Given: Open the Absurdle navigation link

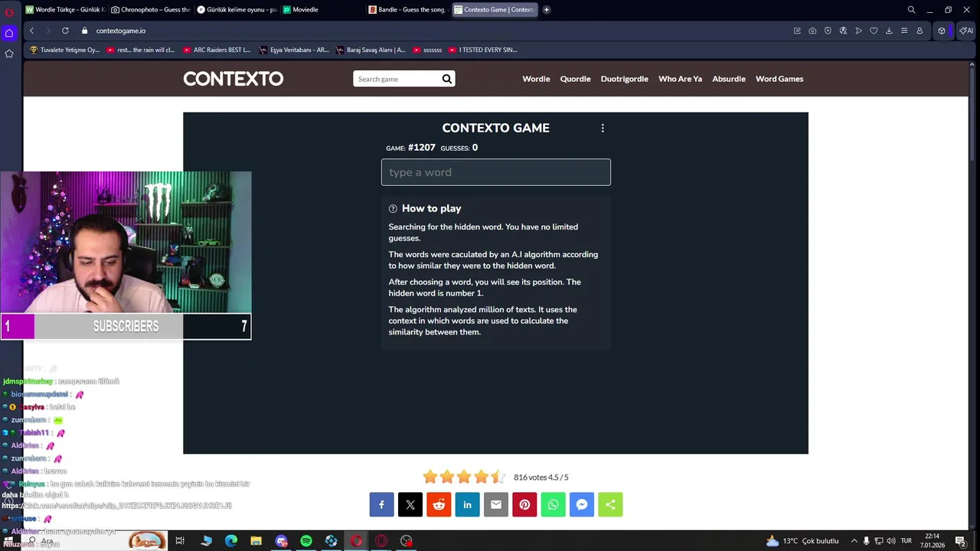Looking at the screenshot, I should tap(729, 79).
